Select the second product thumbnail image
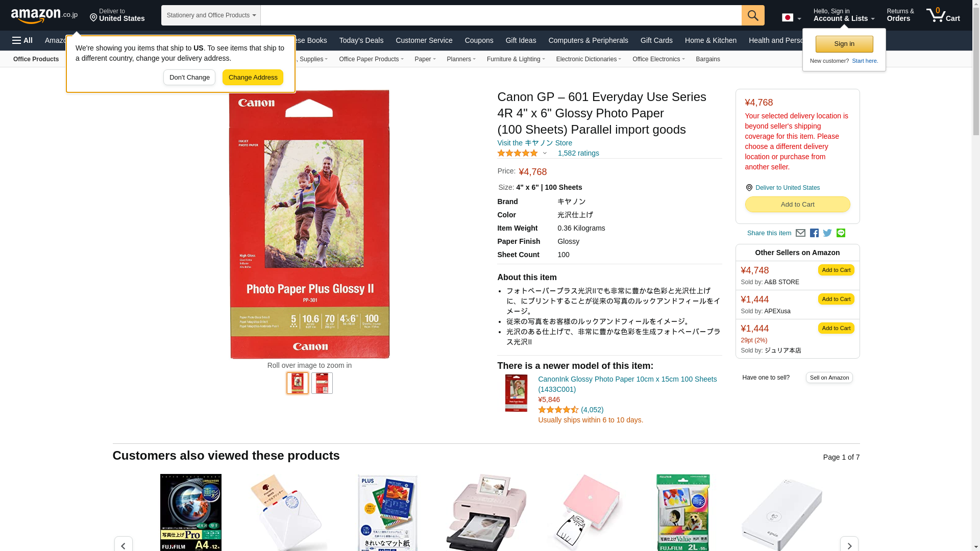 pyautogui.click(x=322, y=383)
